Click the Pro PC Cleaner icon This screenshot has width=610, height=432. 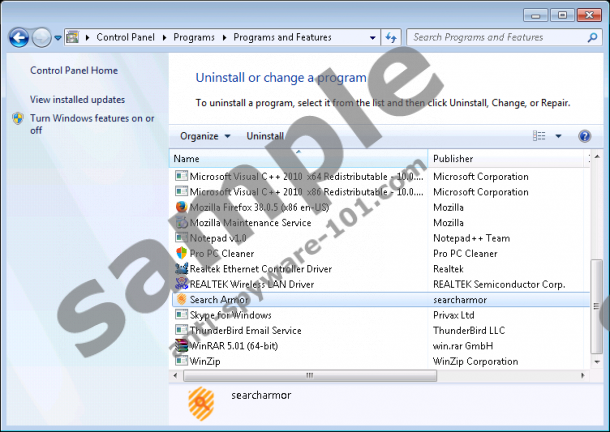181,253
